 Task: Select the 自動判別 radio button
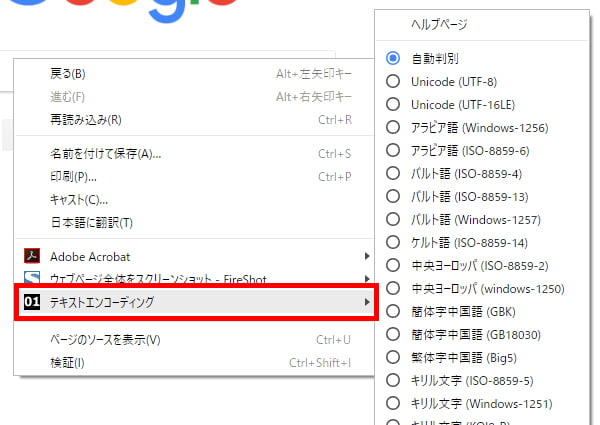pos(393,58)
